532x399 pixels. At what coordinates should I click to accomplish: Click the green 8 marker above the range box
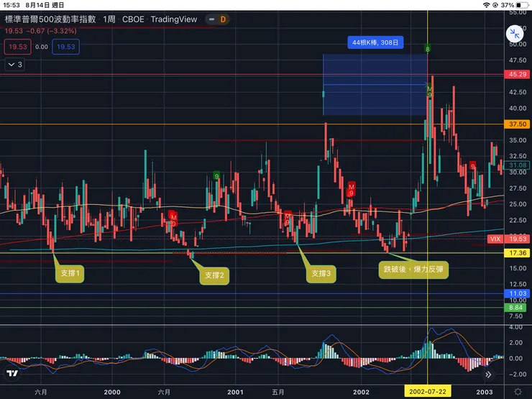pos(428,49)
